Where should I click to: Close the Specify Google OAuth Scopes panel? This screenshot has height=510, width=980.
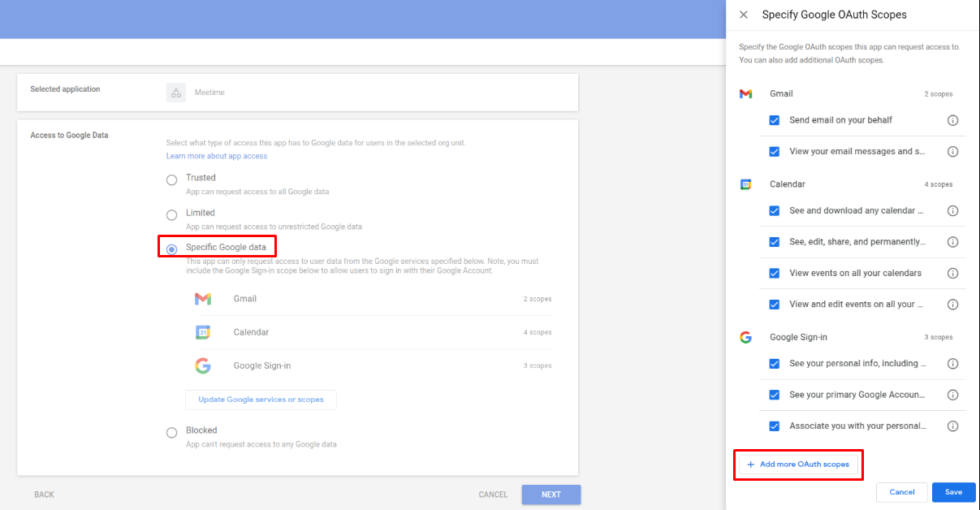tap(744, 15)
